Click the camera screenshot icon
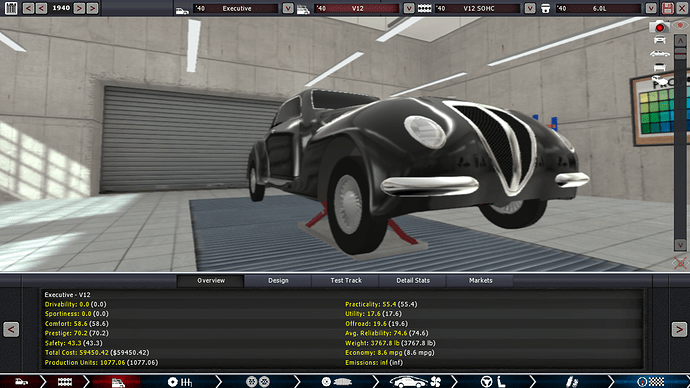 point(659,26)
